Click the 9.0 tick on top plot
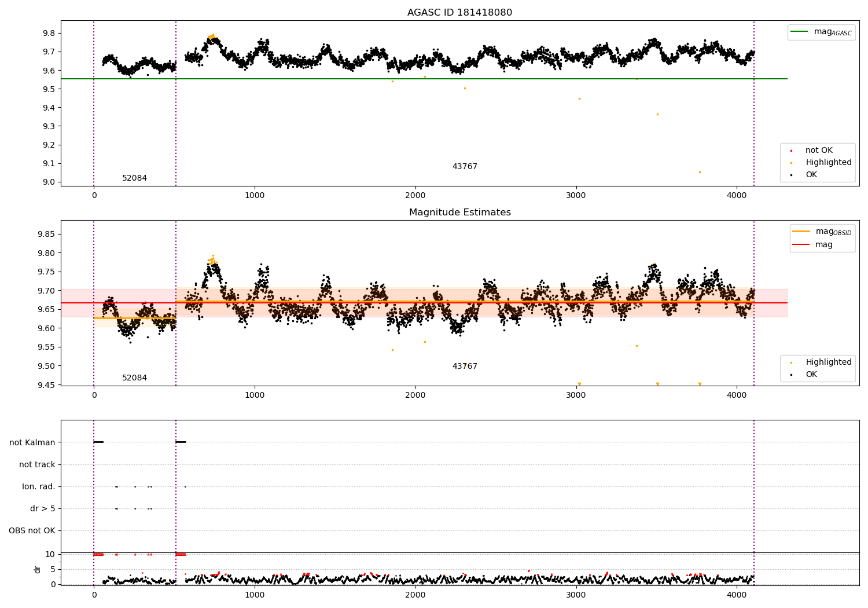The height and width of the screenshot is (608, 868). 49,182
